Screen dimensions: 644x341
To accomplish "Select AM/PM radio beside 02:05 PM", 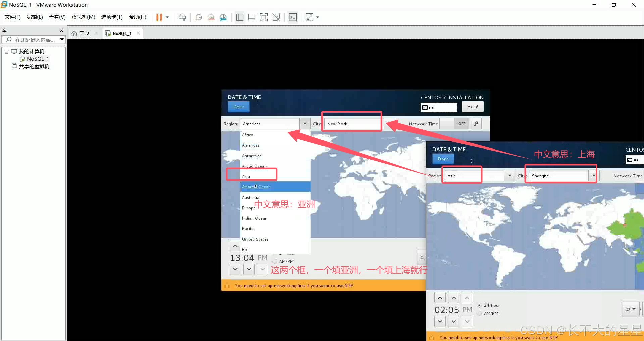I will pyautogui.click(x=479, y=313).
